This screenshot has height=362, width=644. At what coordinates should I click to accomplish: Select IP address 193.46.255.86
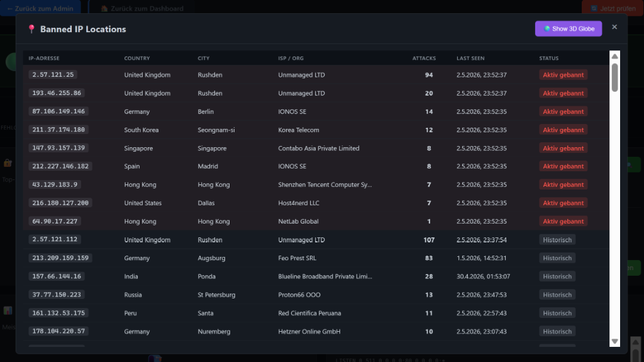[x=57, y=93]
